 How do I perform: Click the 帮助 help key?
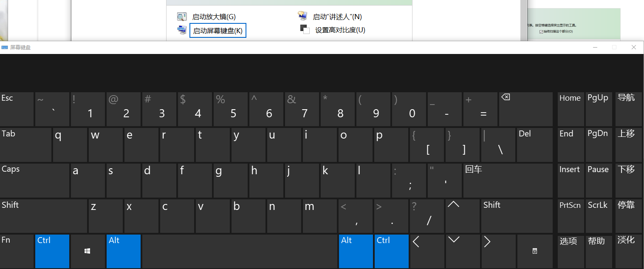point(598,251)
